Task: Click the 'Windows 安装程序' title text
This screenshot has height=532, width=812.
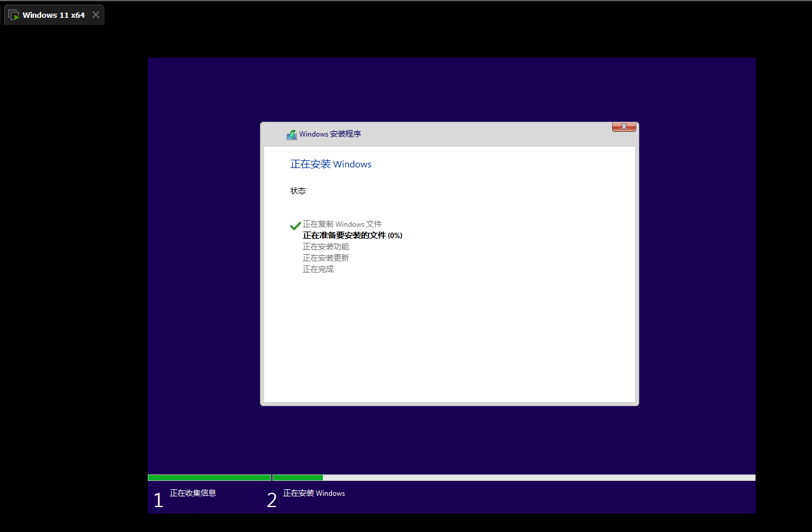Action: [x=330, y=134]
